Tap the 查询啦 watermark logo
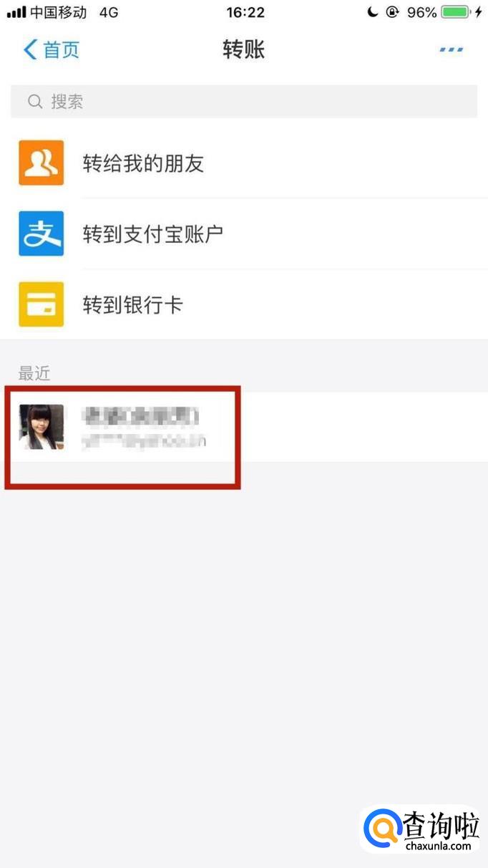Screen dimensions: 488x868 click(x=421, y=831)
